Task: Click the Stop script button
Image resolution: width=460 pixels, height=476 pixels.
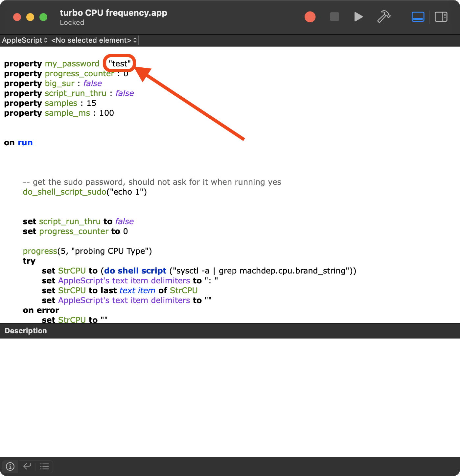Action: [x=334, y=17]
